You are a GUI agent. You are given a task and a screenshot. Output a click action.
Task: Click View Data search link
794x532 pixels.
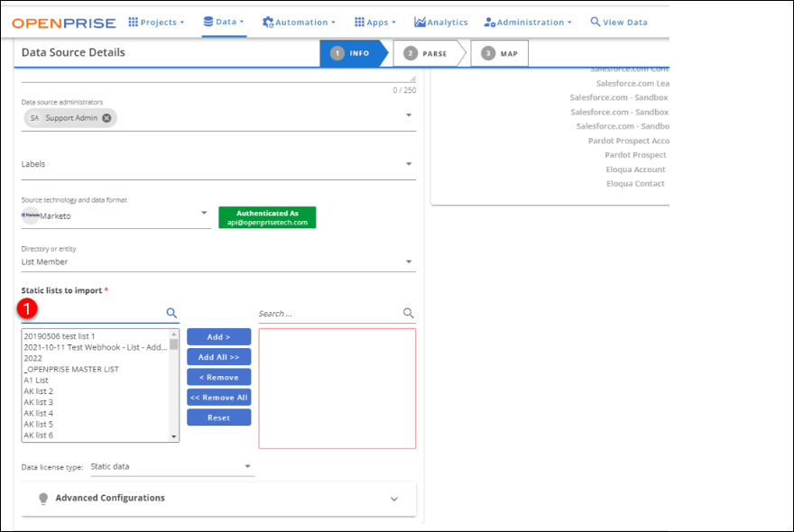click(619, 23)
